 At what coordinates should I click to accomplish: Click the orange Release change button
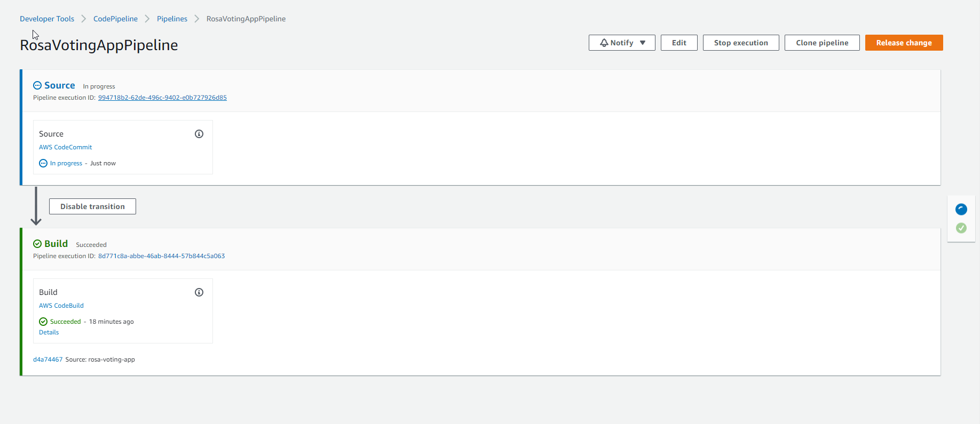904,43
